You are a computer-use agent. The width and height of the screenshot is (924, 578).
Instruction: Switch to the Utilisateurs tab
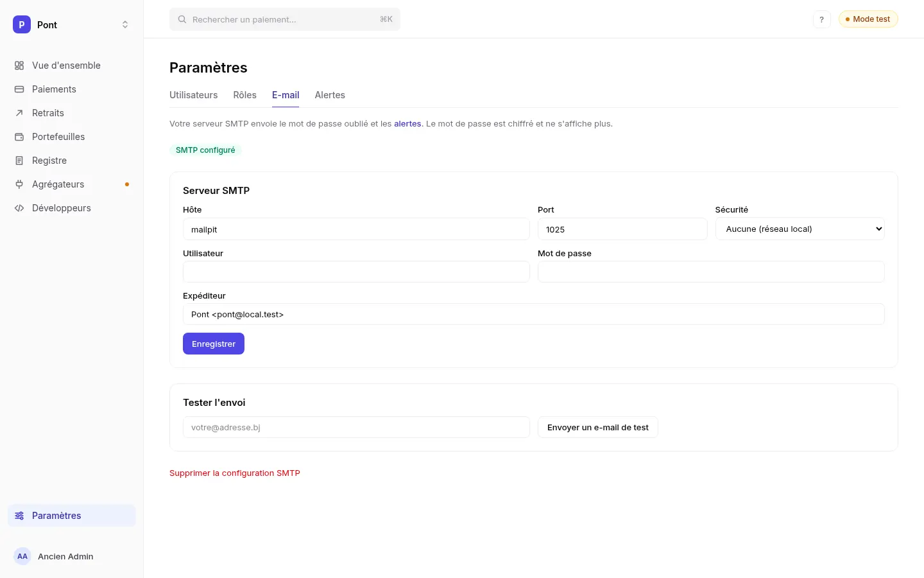coord(193,95)
